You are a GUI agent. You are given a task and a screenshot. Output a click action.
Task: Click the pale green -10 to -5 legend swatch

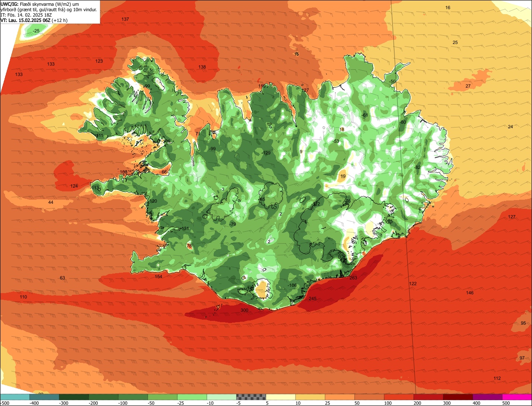pyautogui.click(x=222, y=397)
